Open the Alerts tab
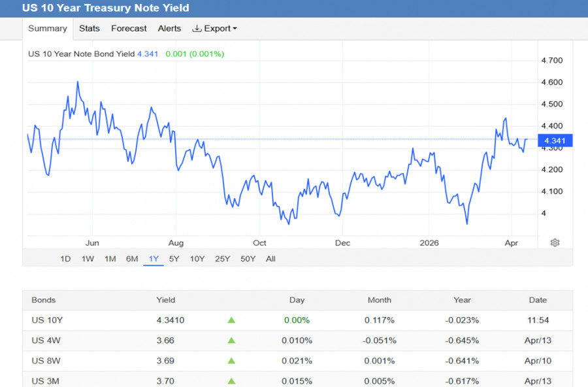 pos(169,29)
